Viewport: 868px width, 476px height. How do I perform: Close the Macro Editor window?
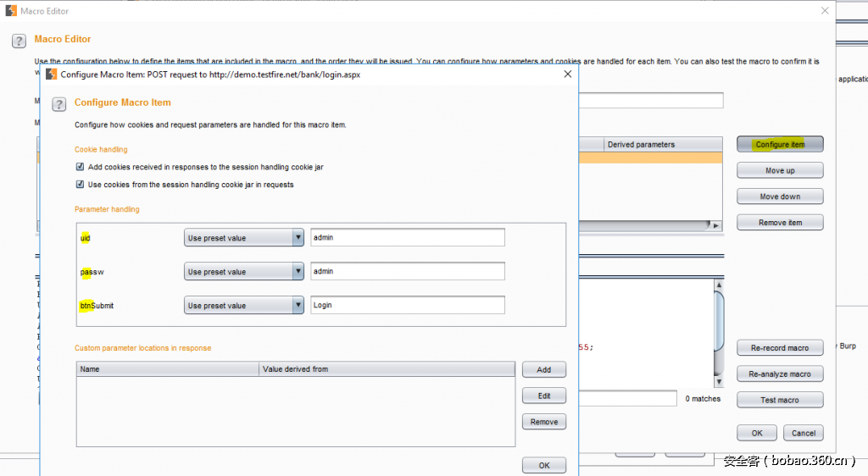coord(825,11)
